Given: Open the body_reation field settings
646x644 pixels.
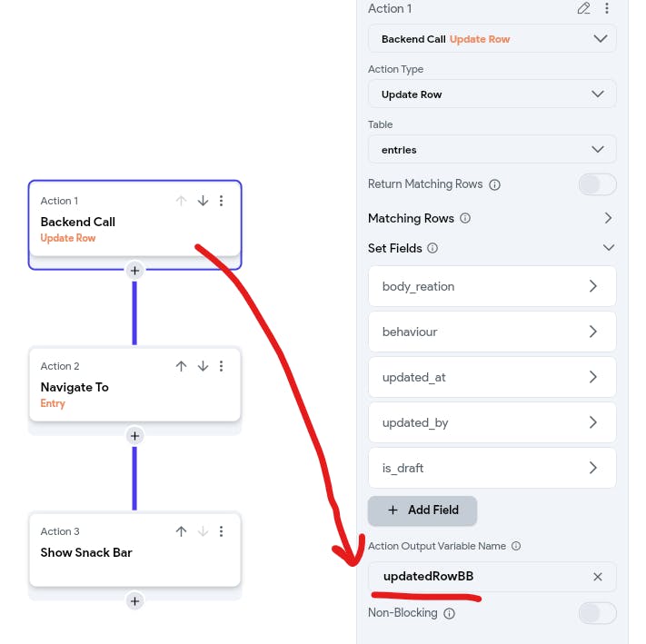Looking at the screenshot, I should (492, 286).
